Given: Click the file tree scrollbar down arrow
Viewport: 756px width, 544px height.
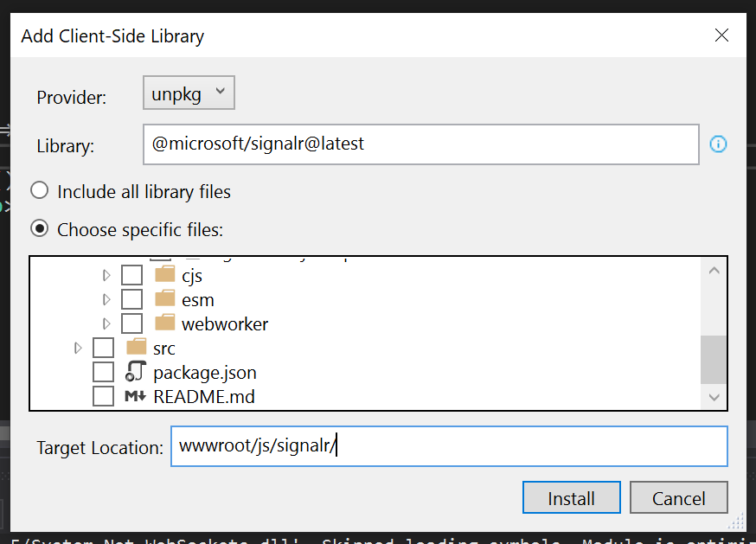Looking at the screenshot, I should click(x=714, y=397).
